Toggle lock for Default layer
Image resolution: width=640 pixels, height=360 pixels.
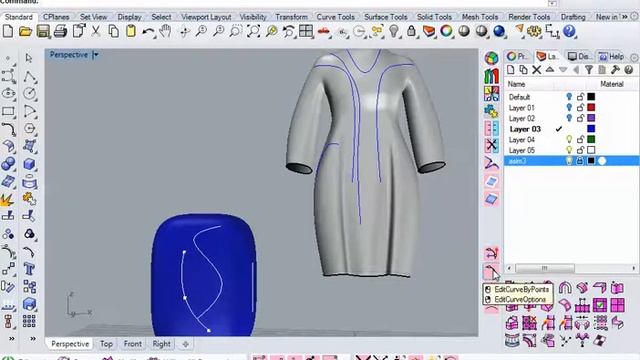[580, 97]
